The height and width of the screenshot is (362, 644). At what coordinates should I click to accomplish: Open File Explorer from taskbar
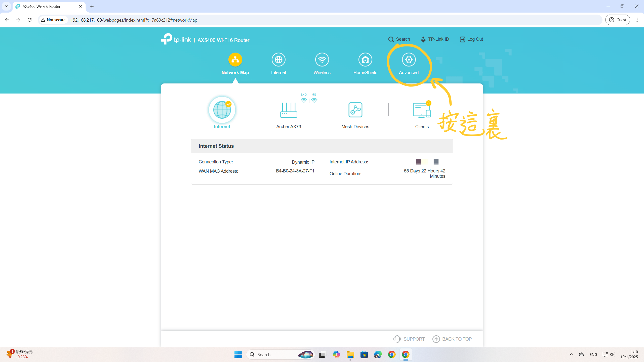(350, 354)
